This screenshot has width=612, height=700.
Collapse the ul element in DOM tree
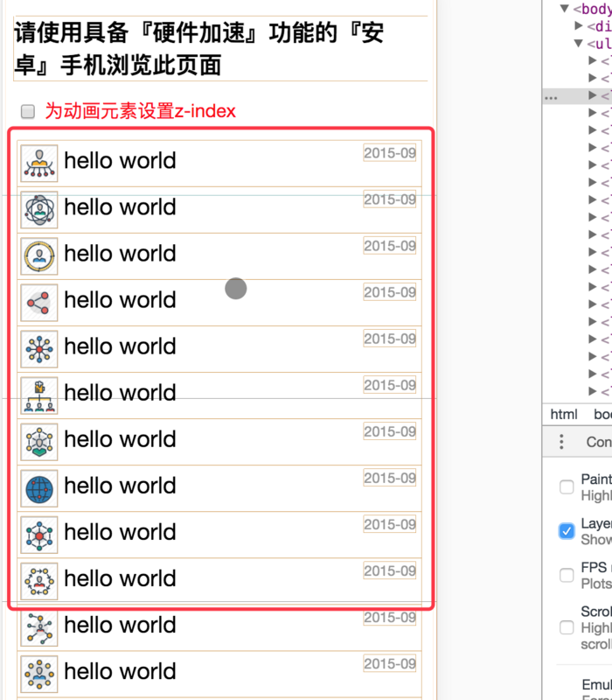[579, 43]
